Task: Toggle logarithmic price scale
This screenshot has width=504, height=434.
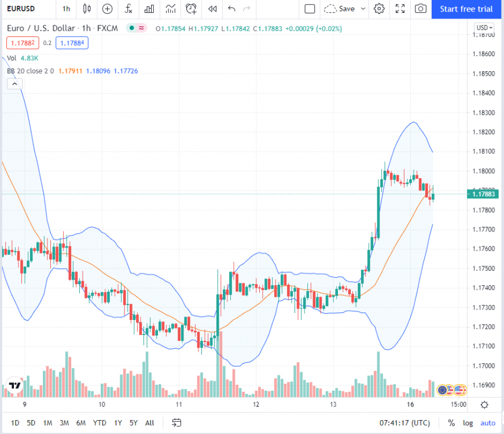Action: pos(468,423)
